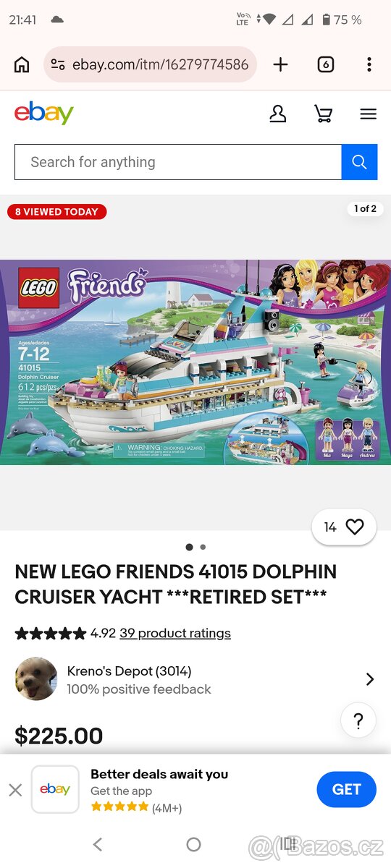Expand seller details with chevron arrow

point(370,679)
